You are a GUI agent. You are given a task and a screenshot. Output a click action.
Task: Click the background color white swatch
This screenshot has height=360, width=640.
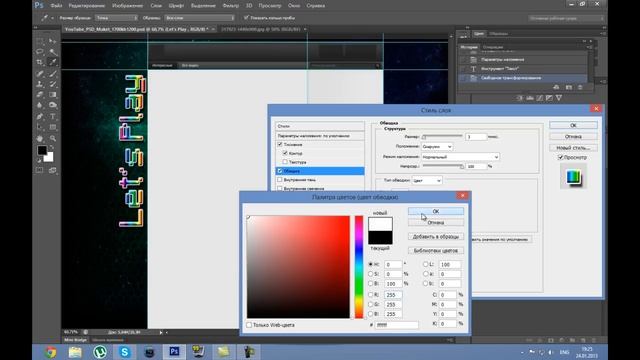tap(50, 158)
